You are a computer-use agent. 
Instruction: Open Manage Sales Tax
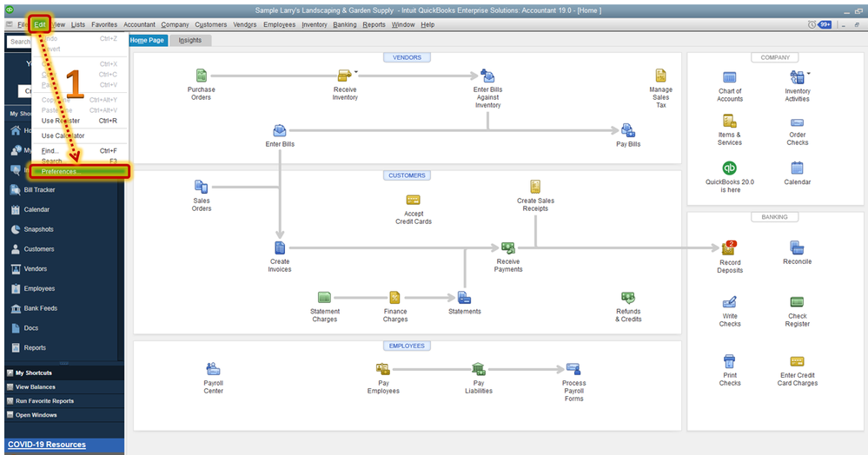click(660, 76)
